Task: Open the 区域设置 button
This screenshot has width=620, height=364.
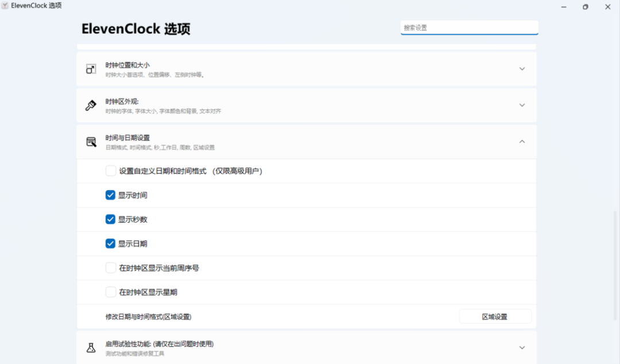Action: click(x=495, y=316)
